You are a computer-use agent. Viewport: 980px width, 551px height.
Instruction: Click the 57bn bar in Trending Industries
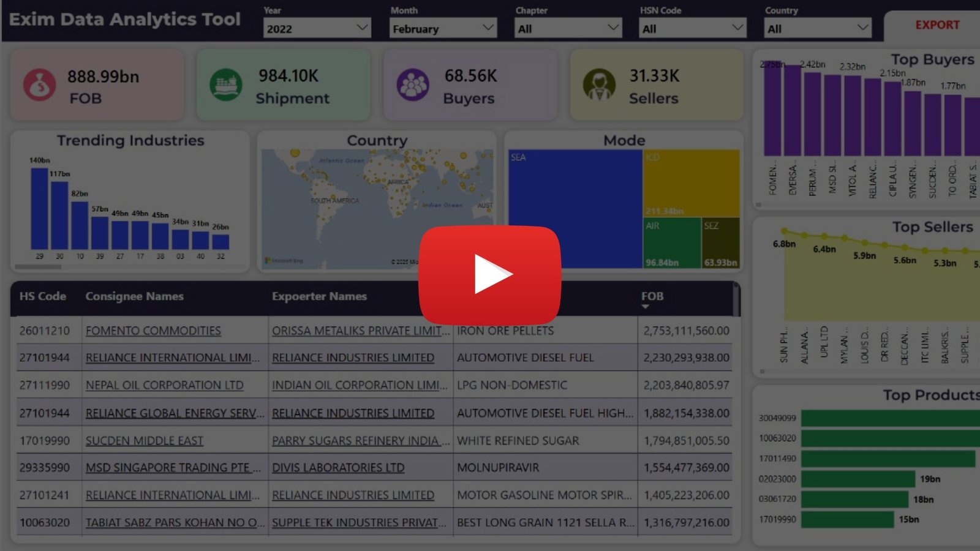click(x=100, y=233)
